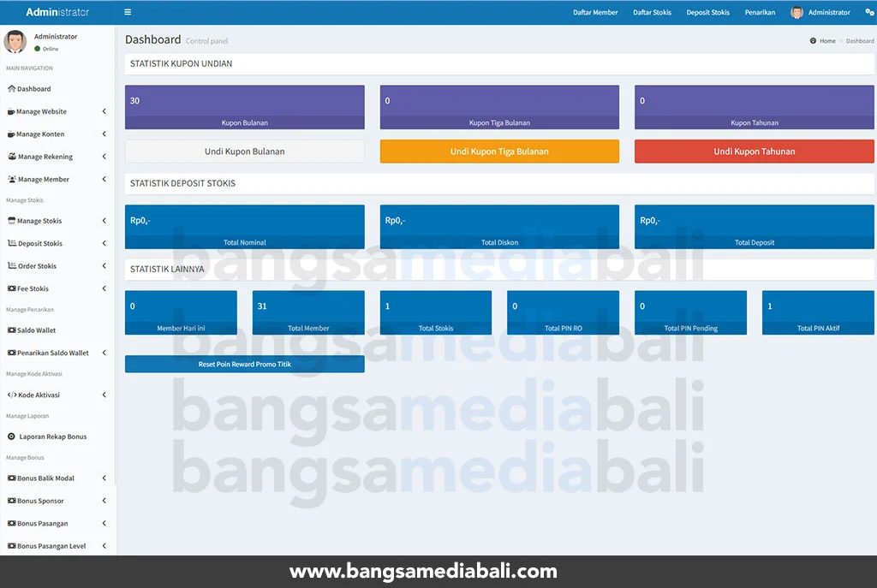The image size is (877, 588).
Task: Click the Bonus Balik Modal icon
Action: (11, 478)
